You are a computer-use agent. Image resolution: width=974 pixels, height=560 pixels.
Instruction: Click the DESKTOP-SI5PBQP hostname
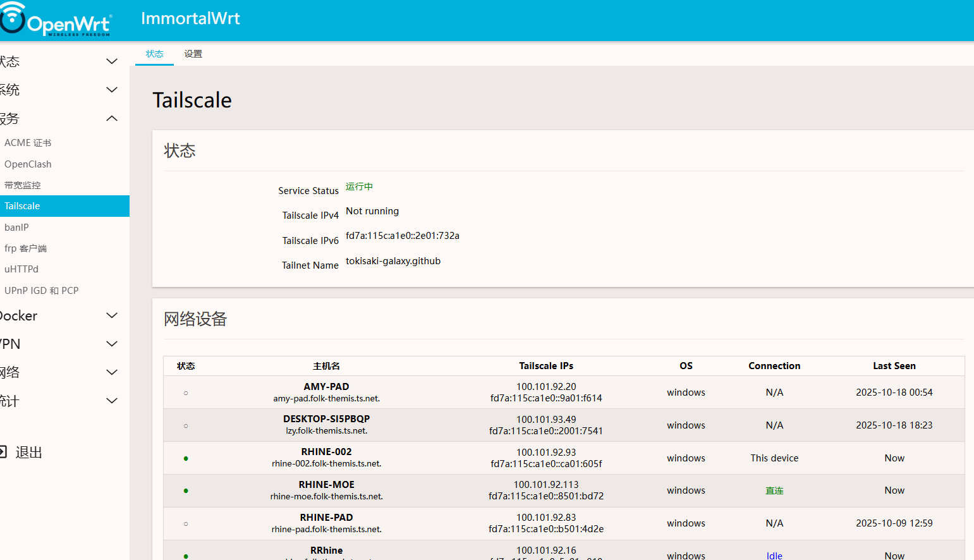326,419
